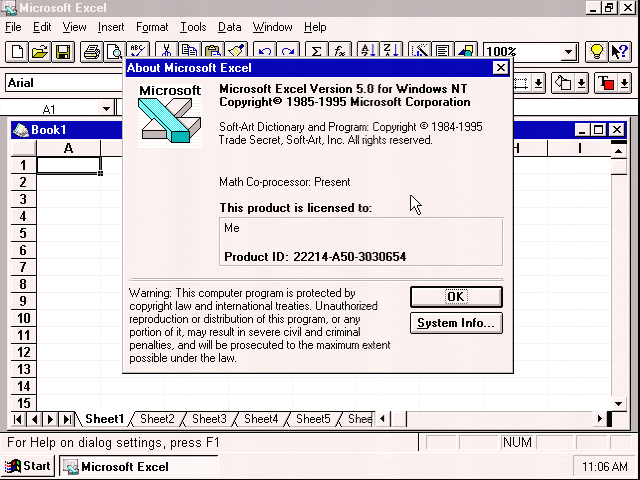Image resolution: width=640 pixels, height=480 pixels.
Task: Click the Cut scissors icon
Action: (166, 51)
